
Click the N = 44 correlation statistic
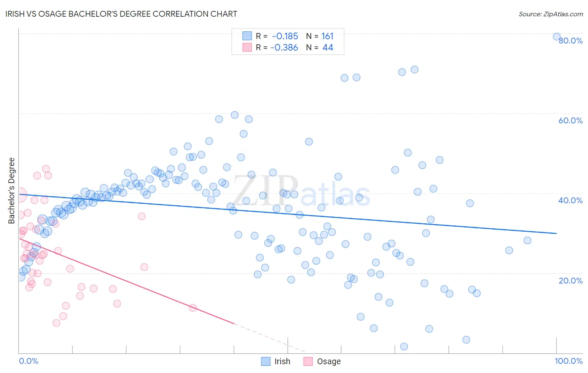[320, 47]
